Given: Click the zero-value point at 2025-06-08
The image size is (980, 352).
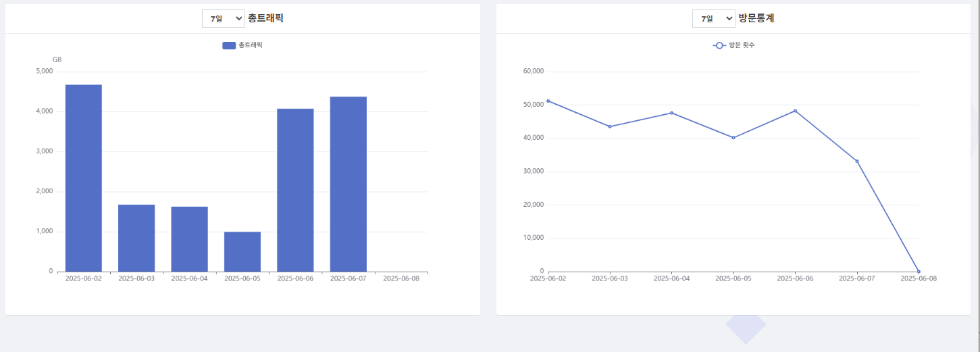Looking at the screenshot, I should [x=919, y=271].
